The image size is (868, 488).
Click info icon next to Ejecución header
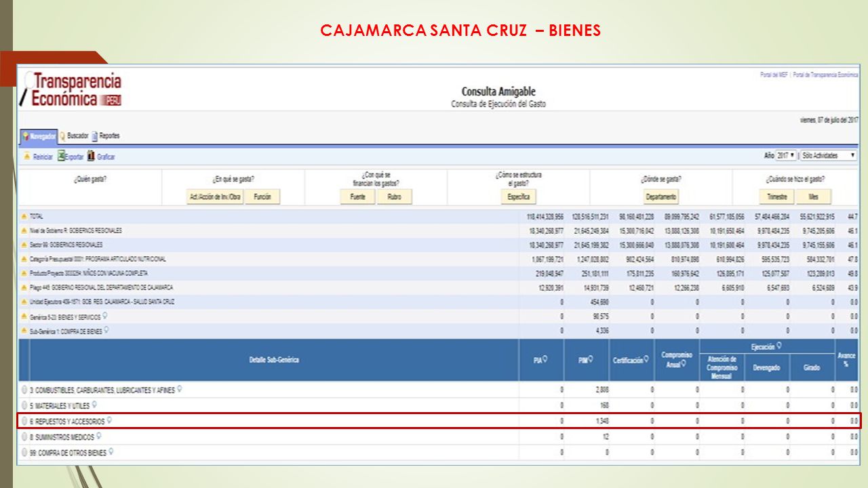pos(779,346)
